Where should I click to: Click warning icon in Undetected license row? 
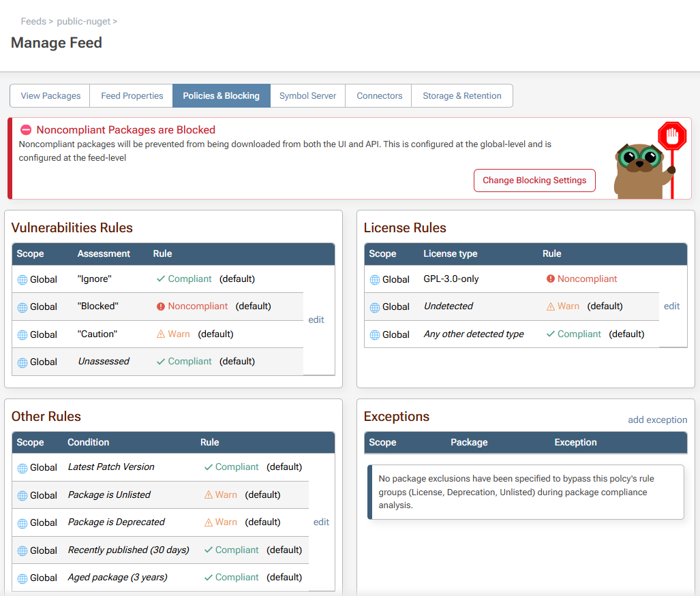551,307
